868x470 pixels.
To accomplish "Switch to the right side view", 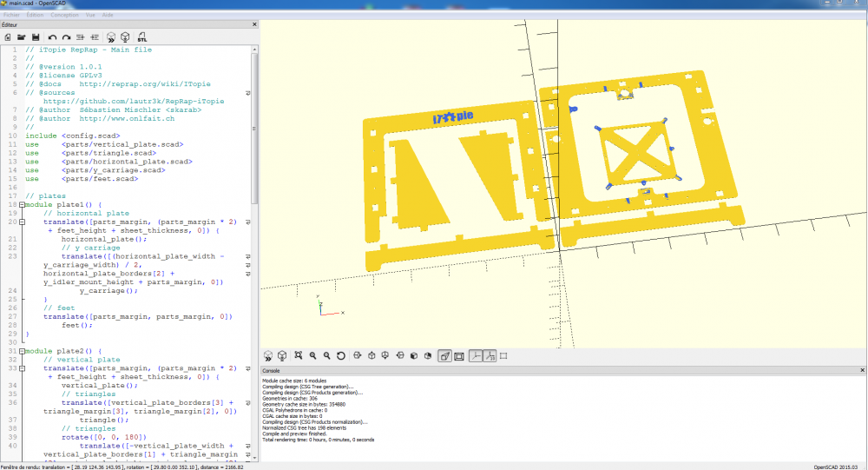I will pos(358,356).
